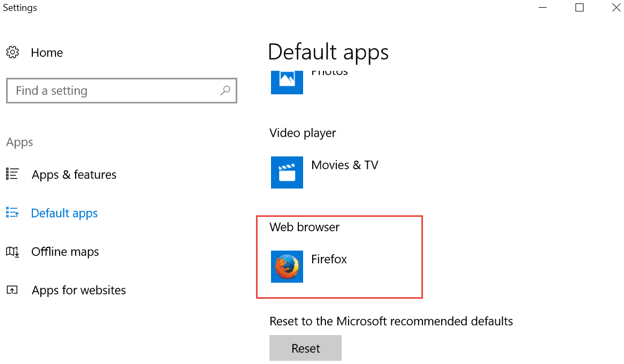Click the Apps & features list icon

pyautogui.click(x=12, y=174)
